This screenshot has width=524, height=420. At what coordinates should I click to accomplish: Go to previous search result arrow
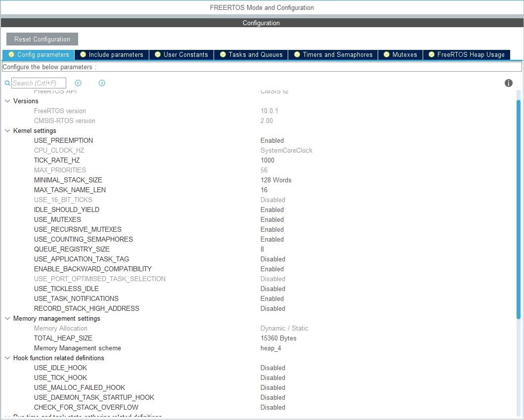click(x=78, y=83)
